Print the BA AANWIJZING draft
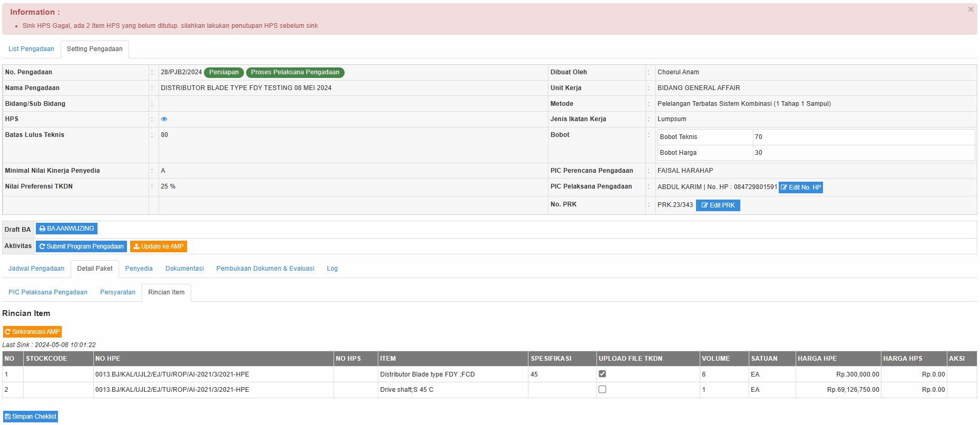 click(x=66, y=229)
